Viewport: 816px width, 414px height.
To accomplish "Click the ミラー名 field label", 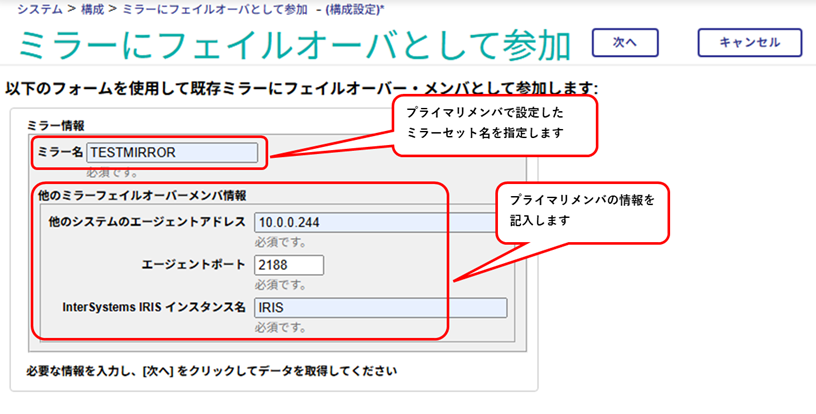I will (60, 152).
